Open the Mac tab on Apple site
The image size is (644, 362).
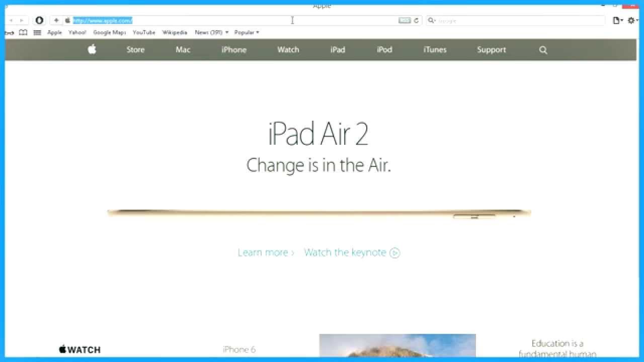coord(183,50)
